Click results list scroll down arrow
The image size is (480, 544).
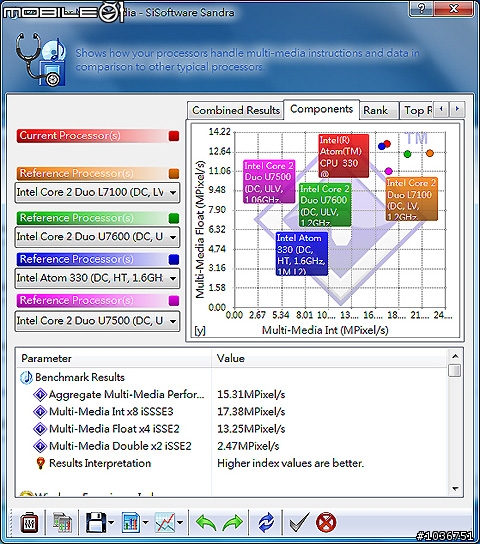tap(455, 489)
